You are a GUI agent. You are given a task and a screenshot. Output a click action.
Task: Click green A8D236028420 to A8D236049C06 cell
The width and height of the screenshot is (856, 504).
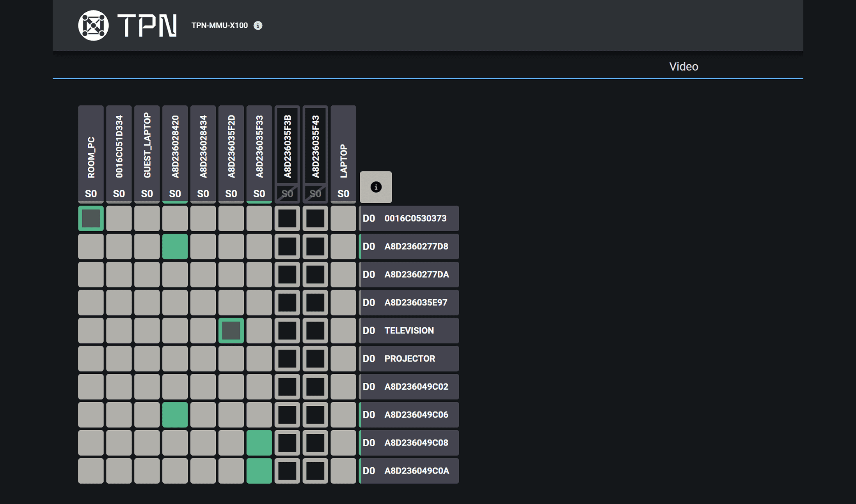pyautogui.click(x=175, y=415)
